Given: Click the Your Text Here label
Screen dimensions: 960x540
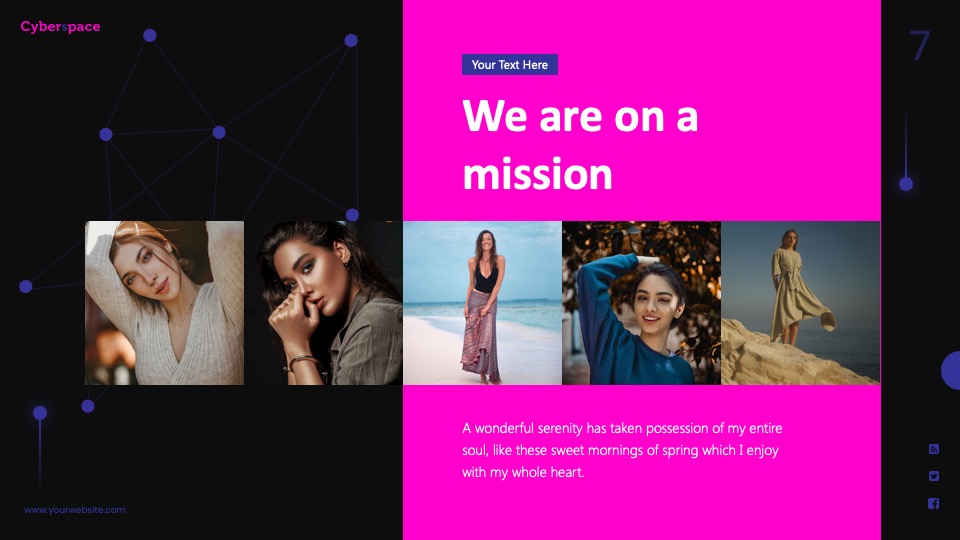Looking at the screenshot, I should click(x=509, y=65).
